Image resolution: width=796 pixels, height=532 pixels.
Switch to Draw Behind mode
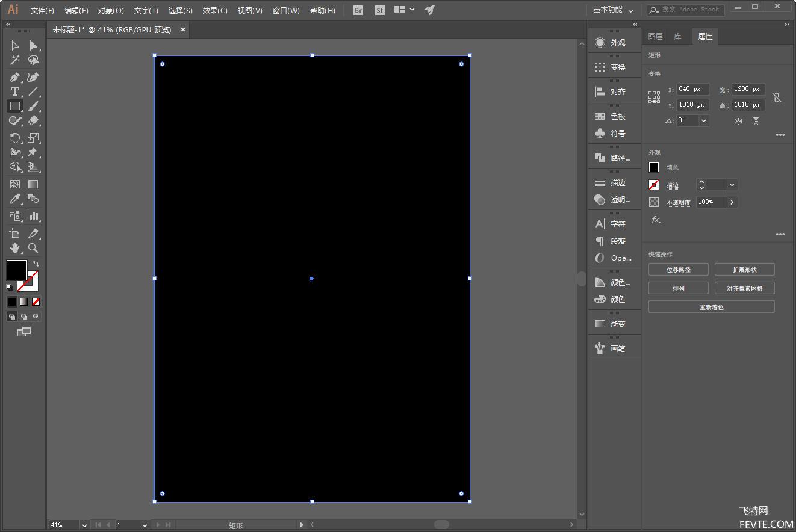[24, 316]
